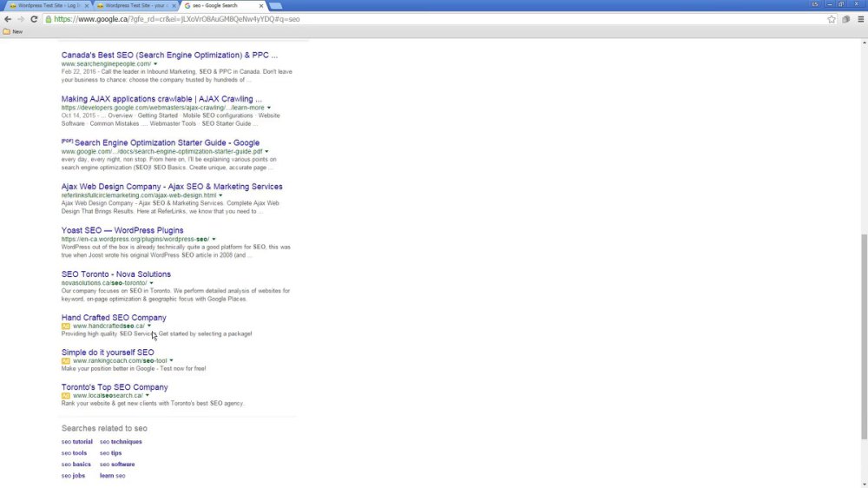Viewport: 868px width, 488px height.
Task: Click related search seo software
Action: (x=117, y=465)
